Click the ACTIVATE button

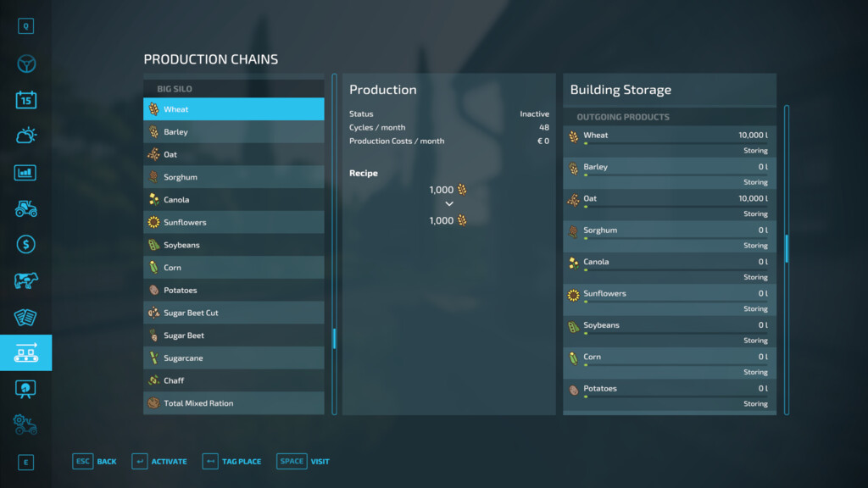tap(159, 462)
